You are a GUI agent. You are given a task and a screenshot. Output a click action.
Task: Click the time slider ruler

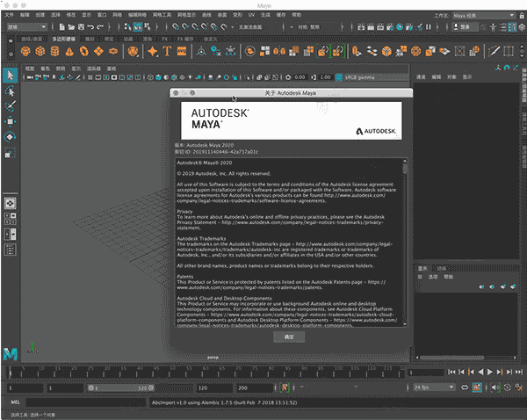pos(206,372)
